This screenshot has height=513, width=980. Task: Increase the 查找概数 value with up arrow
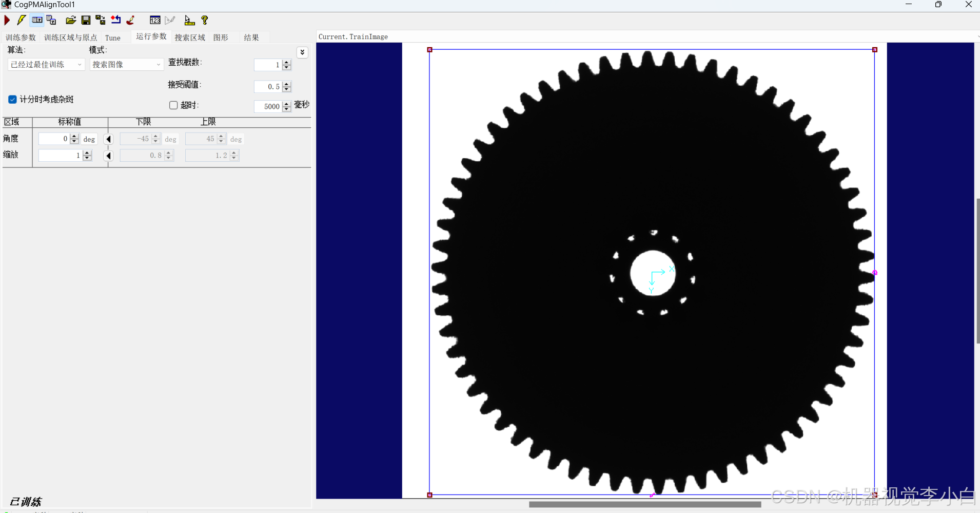click(287, 62)
